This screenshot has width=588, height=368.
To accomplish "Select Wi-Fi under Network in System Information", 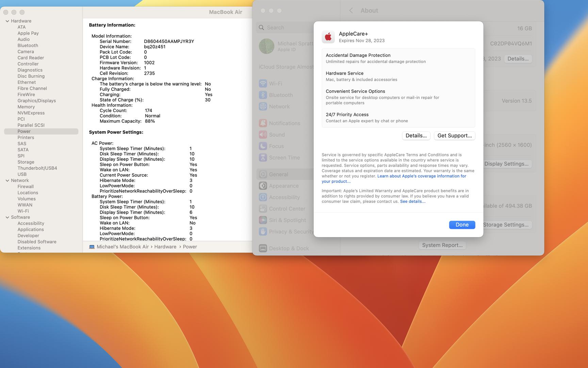I will click(23, 211).
